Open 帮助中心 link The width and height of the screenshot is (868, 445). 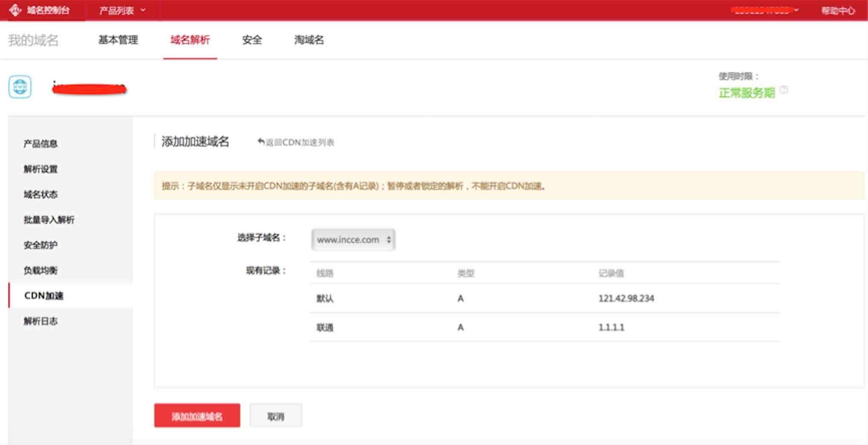[x=838, y=10]
